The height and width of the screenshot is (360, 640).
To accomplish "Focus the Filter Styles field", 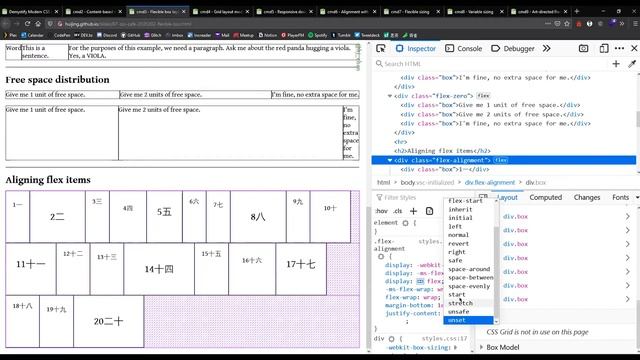I will [408, 198].
